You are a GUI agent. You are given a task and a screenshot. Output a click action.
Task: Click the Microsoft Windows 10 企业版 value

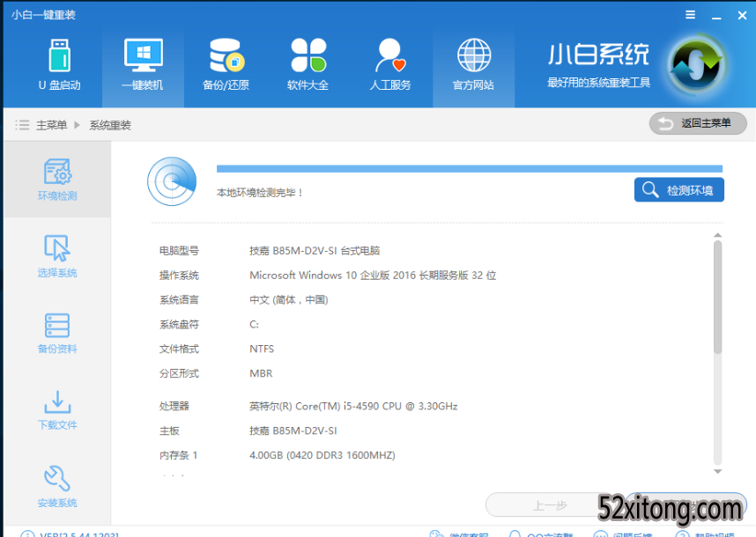(x=373, y=275)
